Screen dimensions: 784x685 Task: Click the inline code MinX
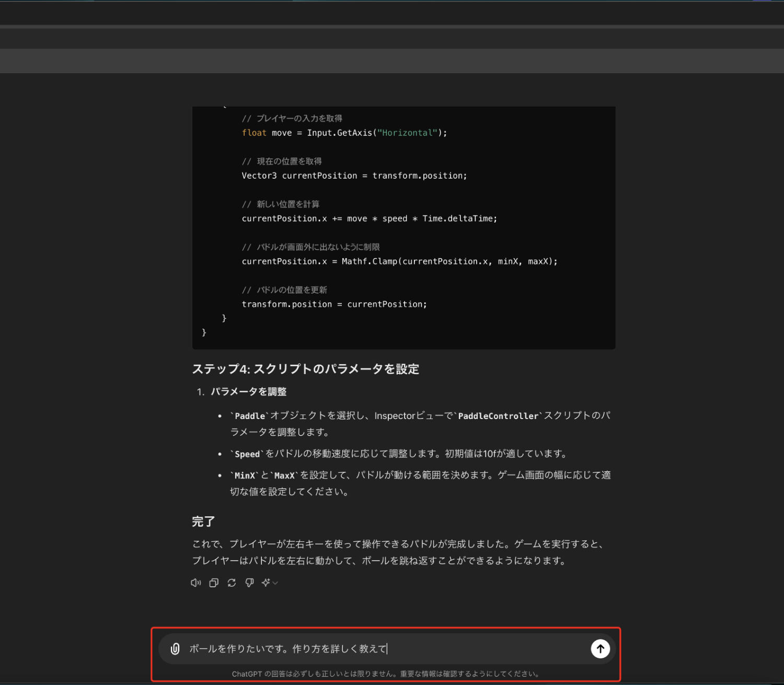coord(245,475)
